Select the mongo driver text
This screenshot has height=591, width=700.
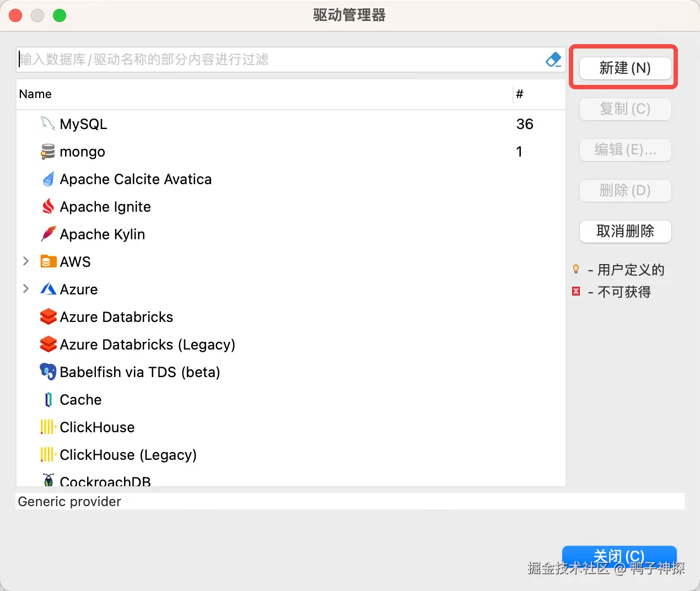pos(82,152)
